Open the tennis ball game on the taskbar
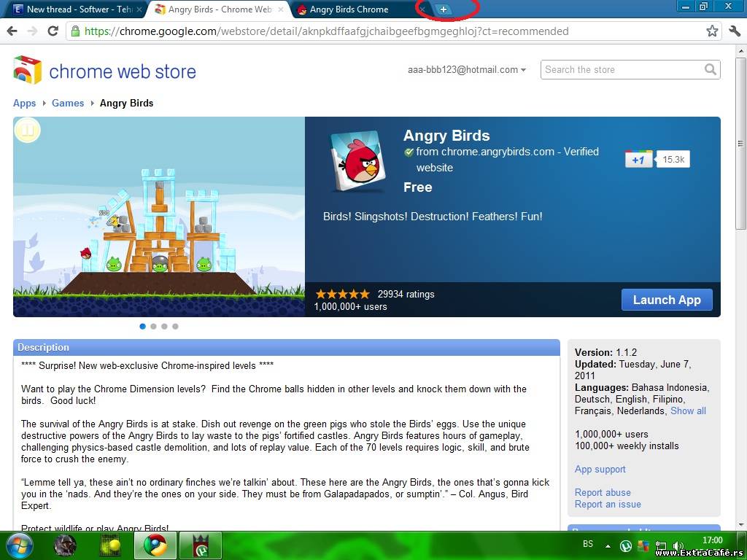This screenshot has height=560, width=747. (109, 546)
